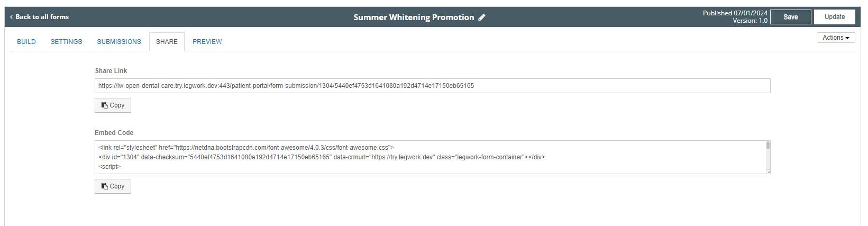868x226 pixels.
Task: Select the SHARE tab
Action: 167,42
